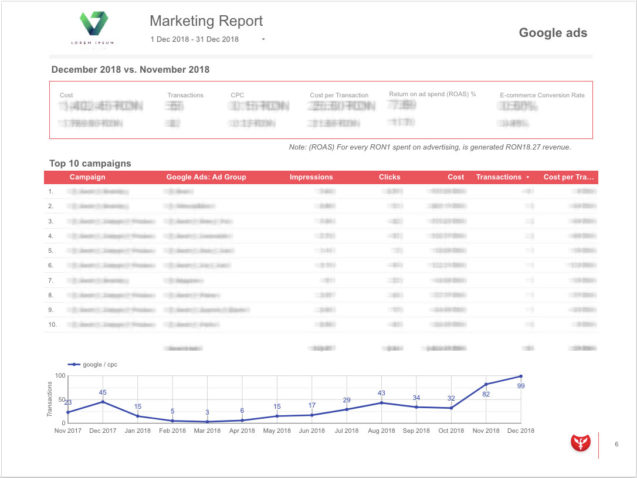Click the Transactions scorecard label

point(185,95)
